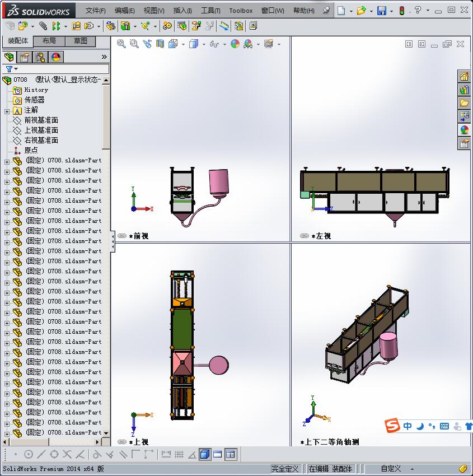This screenshot has width=473, height=476.
Task: Click the Edit Appearance color ball icon
Action: coord(235,44)
